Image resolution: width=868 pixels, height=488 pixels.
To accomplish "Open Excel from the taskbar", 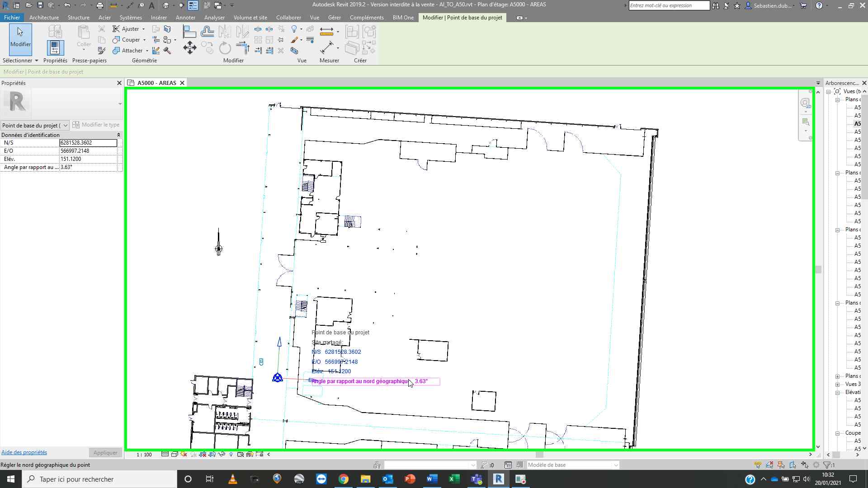I will click(454, 479).
